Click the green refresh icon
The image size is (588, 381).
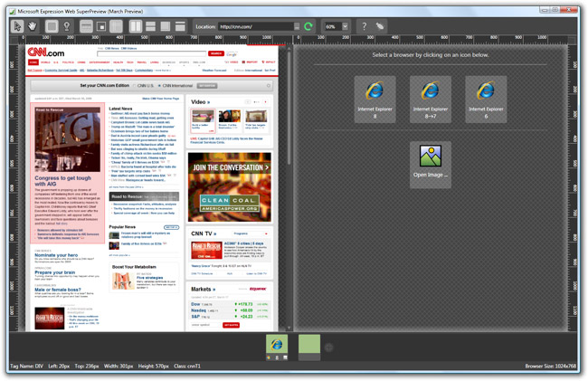point(308,26)
